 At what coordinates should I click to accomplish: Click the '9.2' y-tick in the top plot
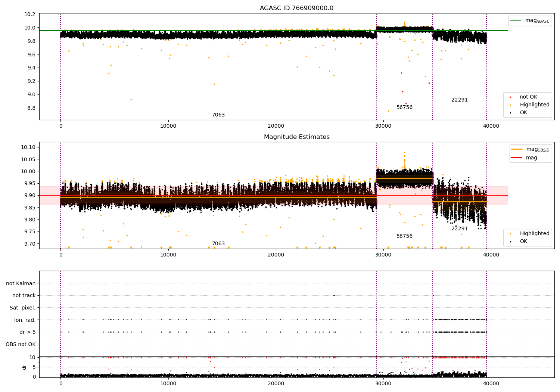(31, 81)
